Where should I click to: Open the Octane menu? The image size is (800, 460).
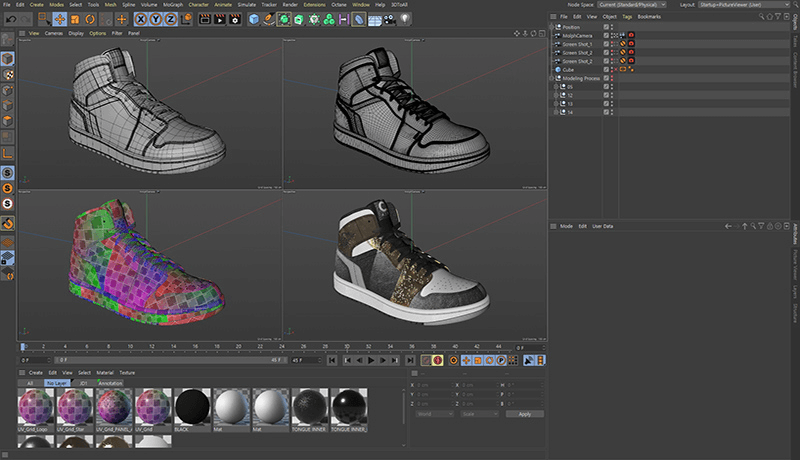pos(339,5)
